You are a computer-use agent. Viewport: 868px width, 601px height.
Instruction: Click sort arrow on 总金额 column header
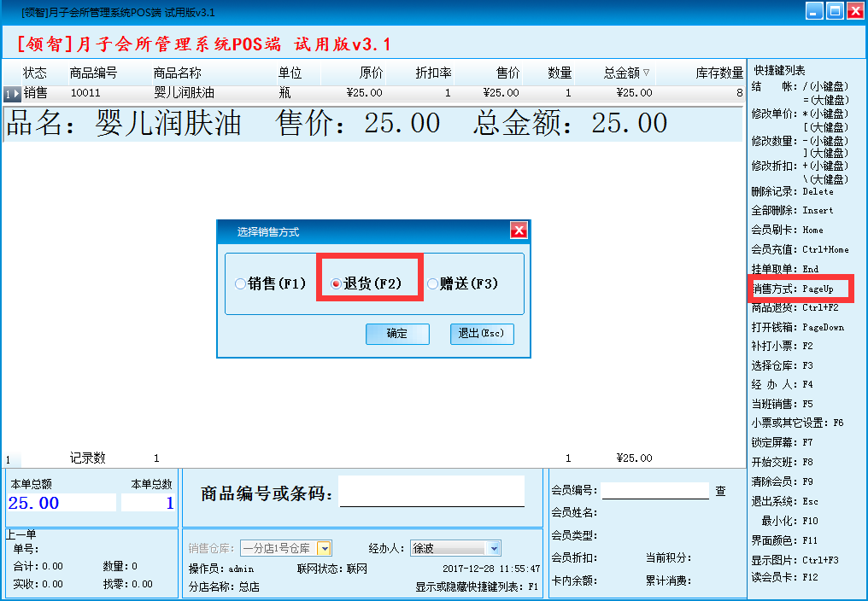[646, 73]
